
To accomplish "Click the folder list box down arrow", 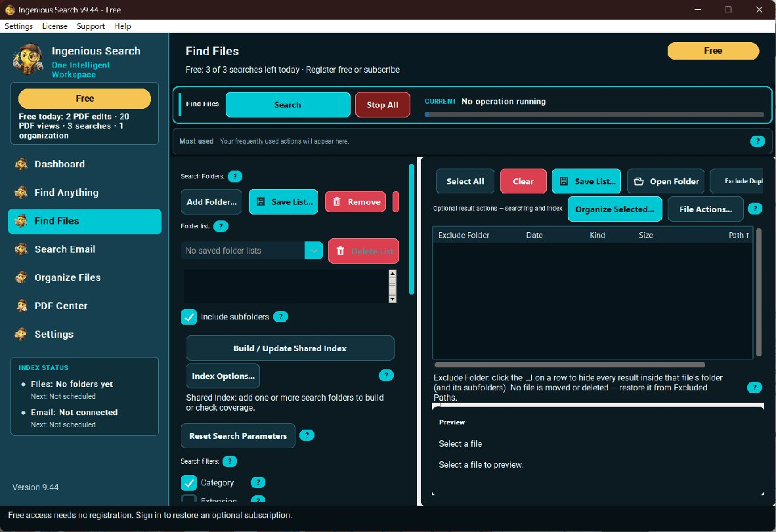I will coord(393,299).
